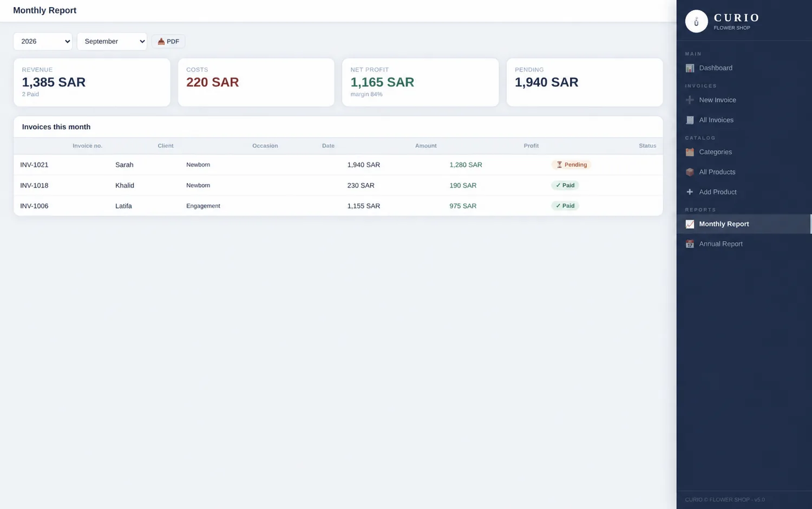Image resolution: width=812 pixels, height=509 pixels.
Task: Click the Engagement occasion cell
Action: (203, 206)
